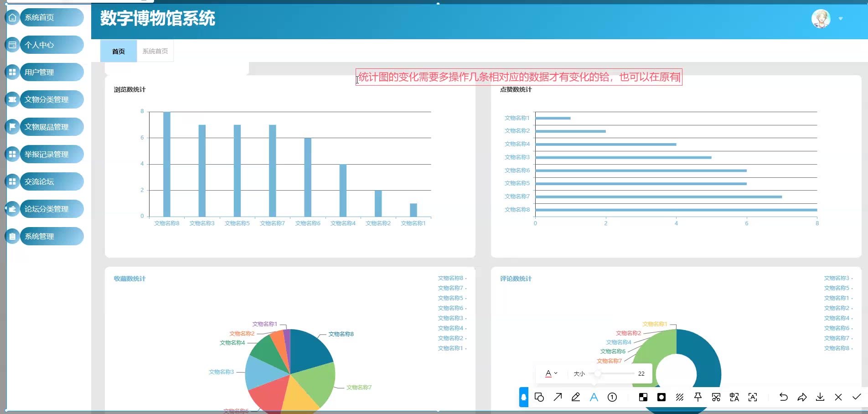This screenshot has width=868, height=414.
Task: Click the 首页 breadcrumb tab
Action: pyautogui.click(x=119, y=51)
